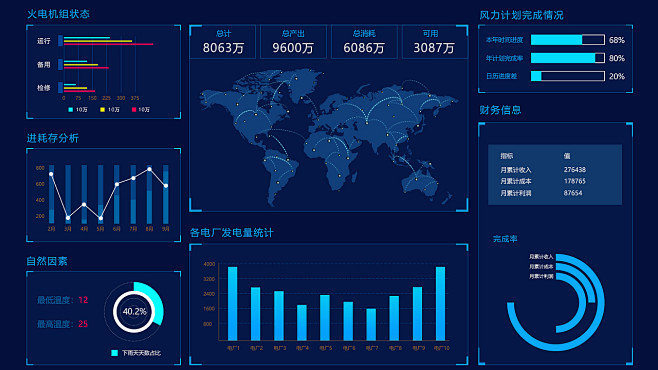Screen dimensions: 658x370
Task: Click the 月累计收入 label on the radial chart
Action: 541,256
